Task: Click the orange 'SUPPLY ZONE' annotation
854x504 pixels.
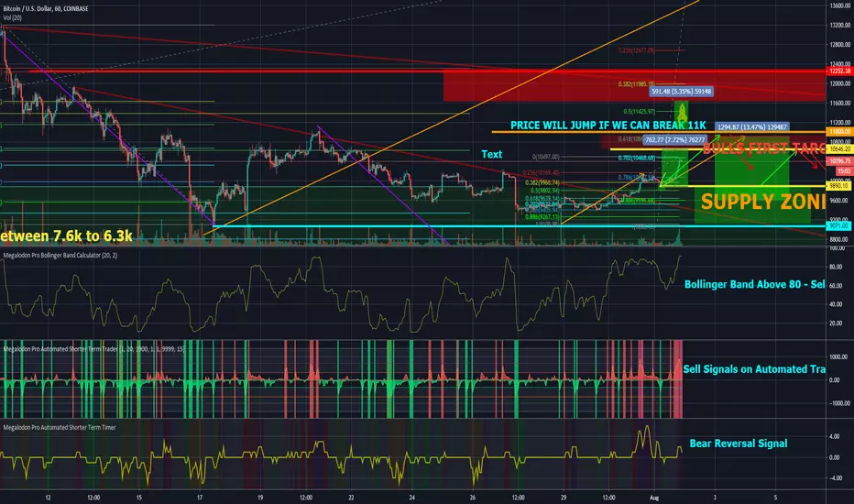Action: click(x=763, y=202)
